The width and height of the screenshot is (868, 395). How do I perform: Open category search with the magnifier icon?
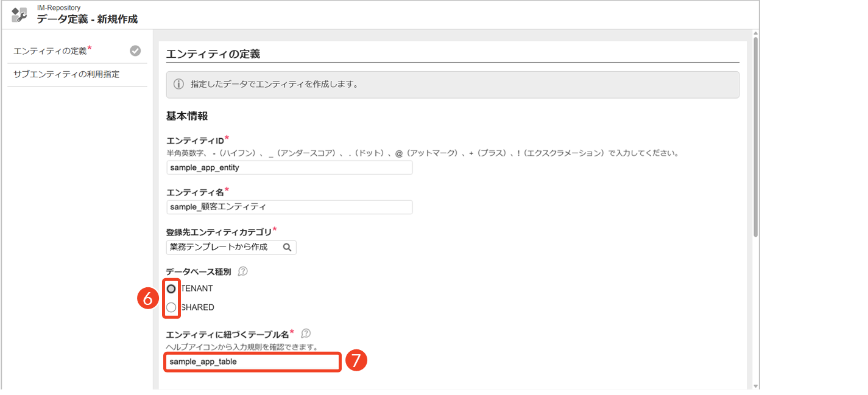point(288,247)
